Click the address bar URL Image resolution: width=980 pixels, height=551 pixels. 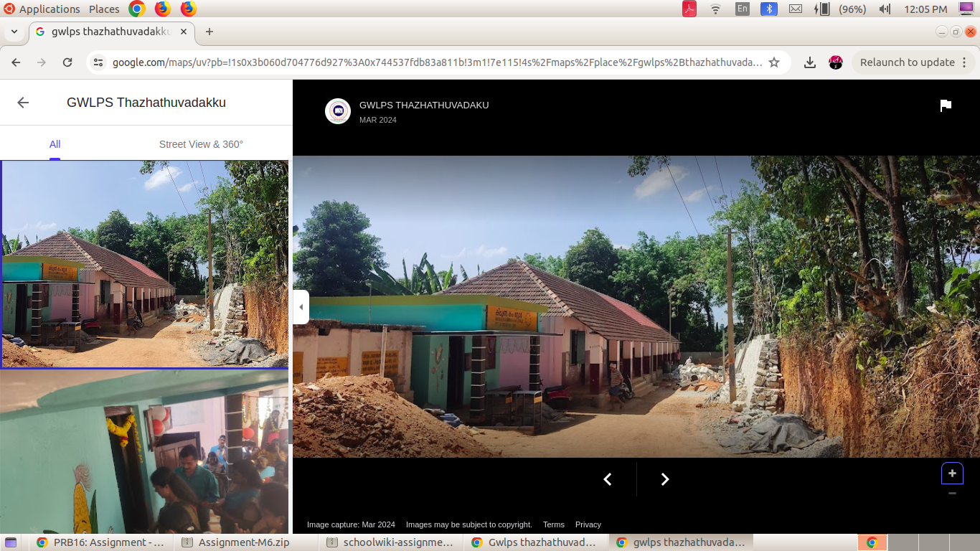click(x=436, y=62)
